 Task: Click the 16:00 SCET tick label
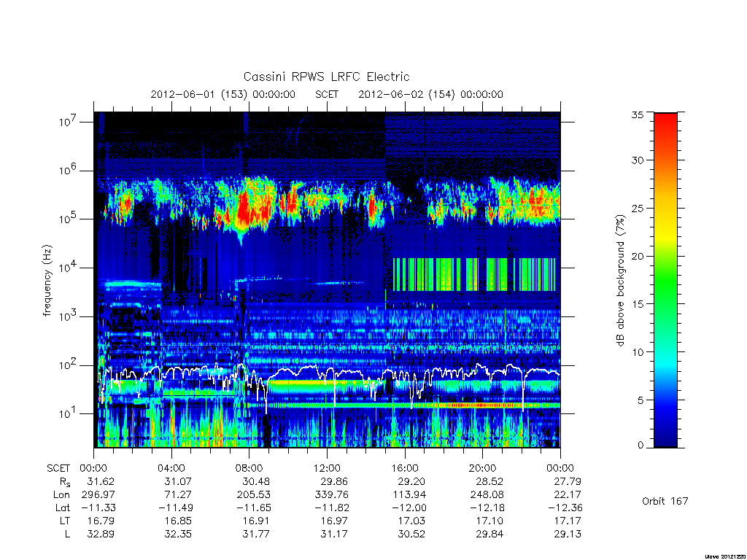point(405,468)
